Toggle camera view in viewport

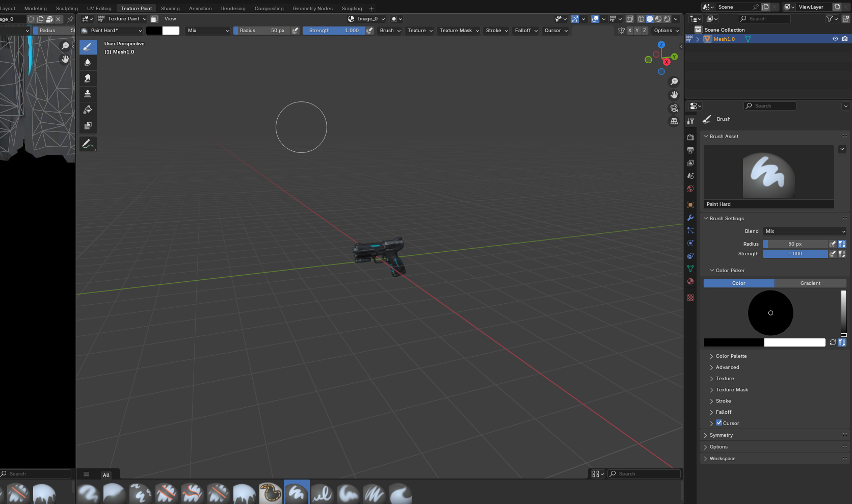674,108
